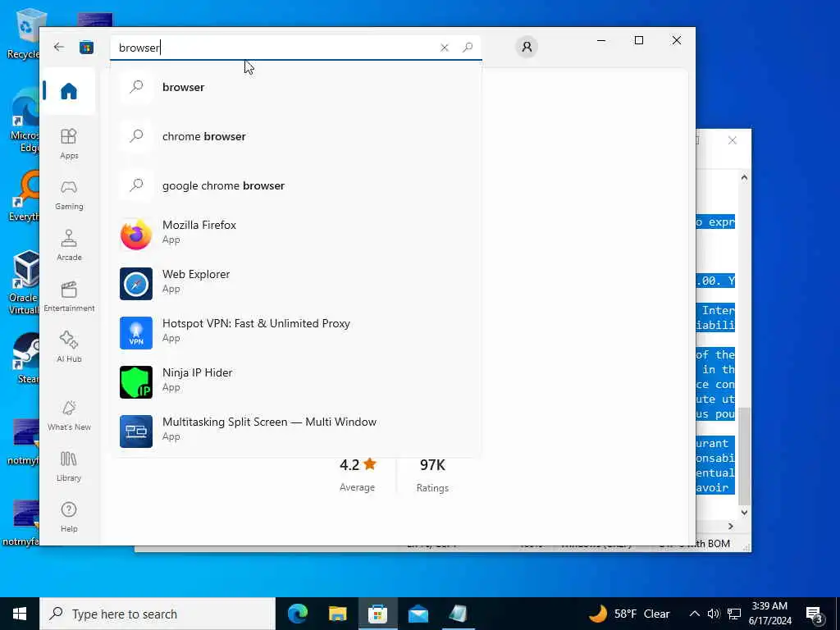Click the Multitasking Split Screen app icon
Viewport: 840px width, 630px height.
[x=136, y=431]
